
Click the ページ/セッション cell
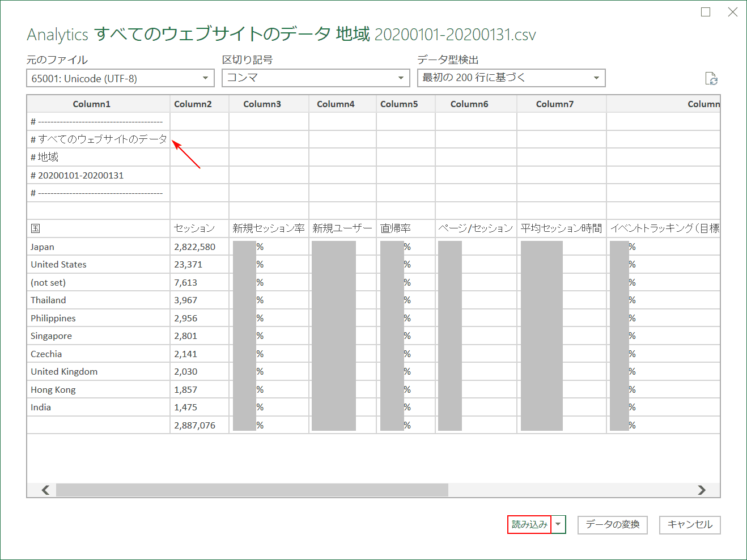point(476,228)
